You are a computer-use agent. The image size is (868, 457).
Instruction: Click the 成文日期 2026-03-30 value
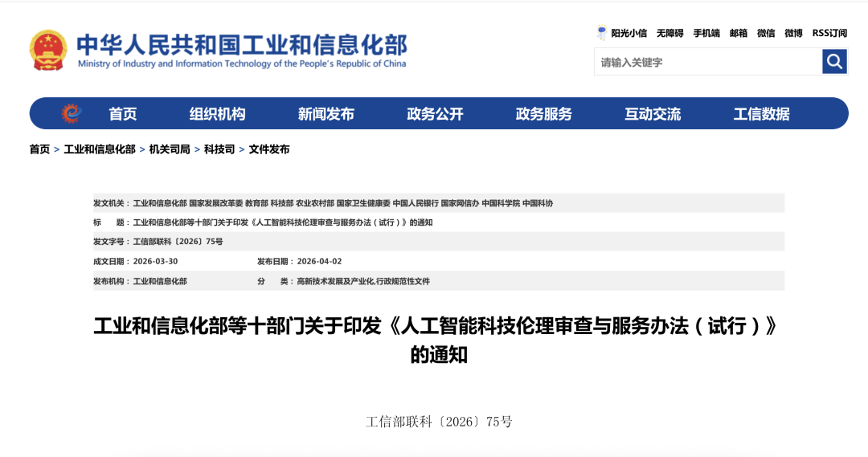(x=156, y=261)
